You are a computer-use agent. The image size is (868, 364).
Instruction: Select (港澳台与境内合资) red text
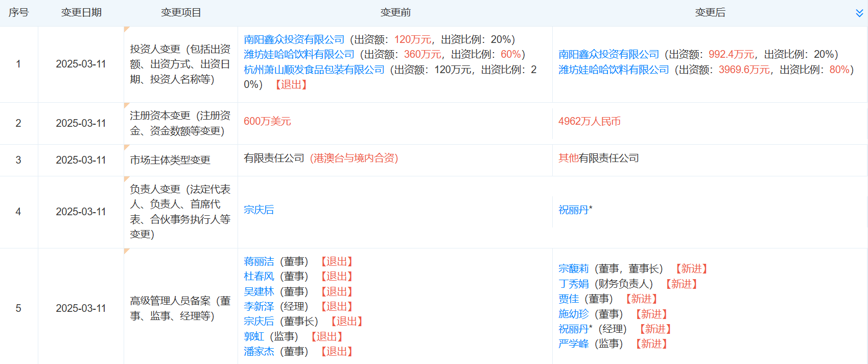click(354, 158)
